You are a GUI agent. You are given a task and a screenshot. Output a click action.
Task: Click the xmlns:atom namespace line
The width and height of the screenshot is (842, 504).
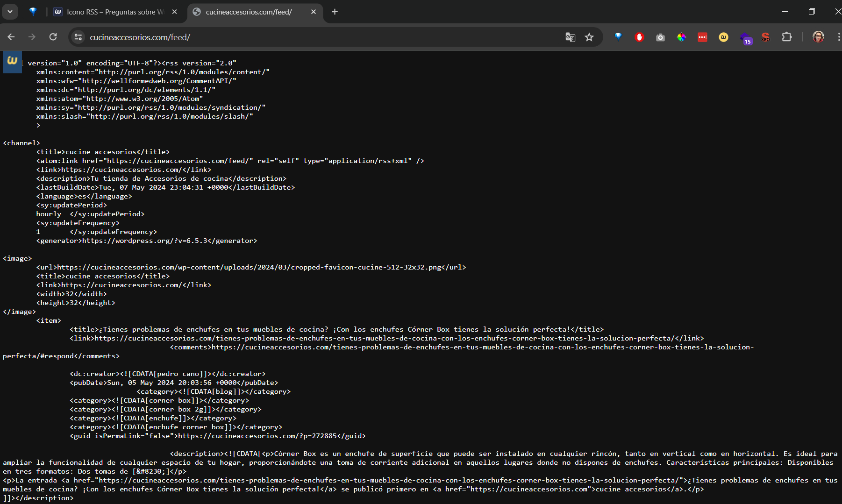click(x=120, y=99)
